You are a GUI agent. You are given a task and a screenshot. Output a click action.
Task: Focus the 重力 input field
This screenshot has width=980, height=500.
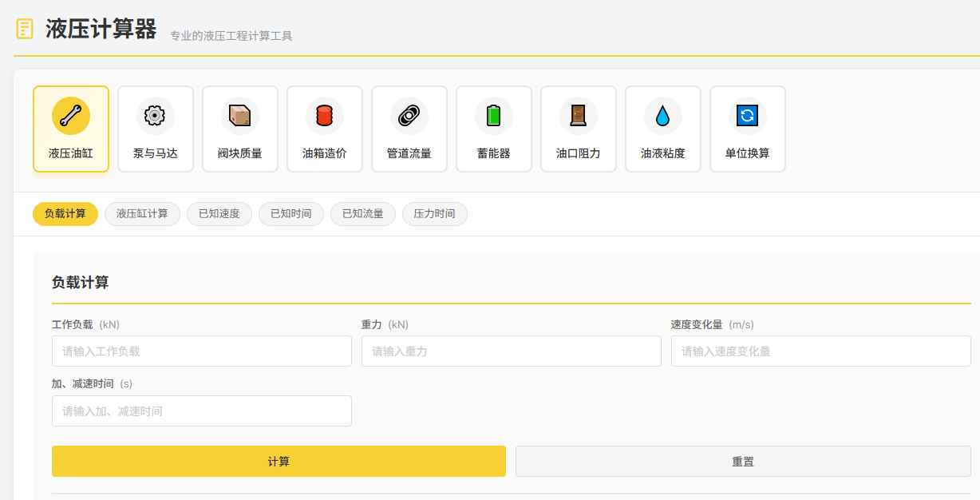(512, 351)
